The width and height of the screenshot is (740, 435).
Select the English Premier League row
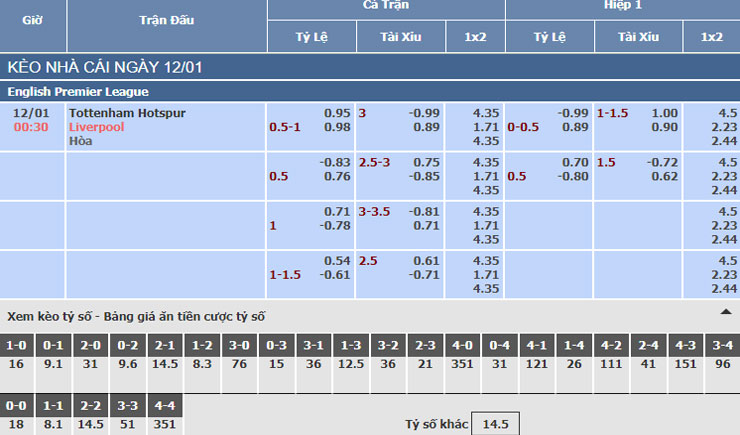370,92
